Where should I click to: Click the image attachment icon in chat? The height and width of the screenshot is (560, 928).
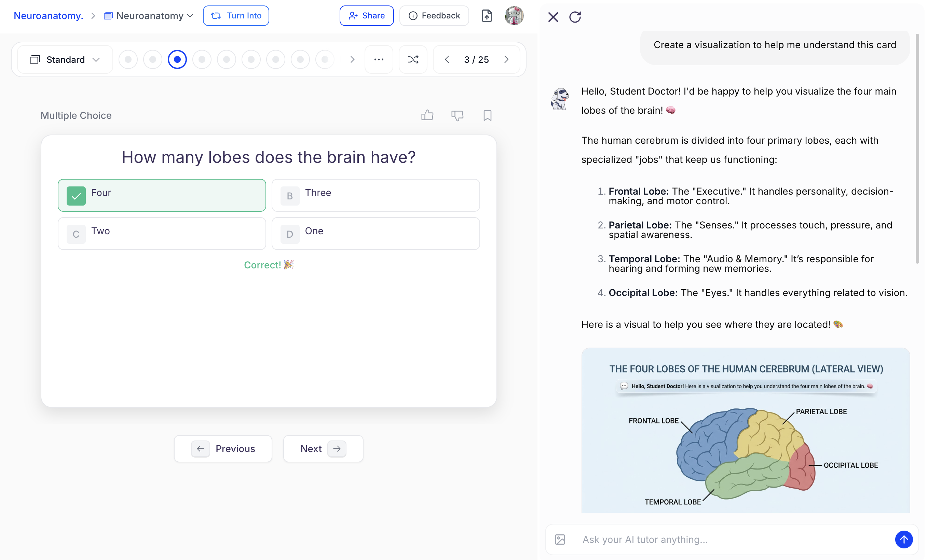[x=560, y=539]
